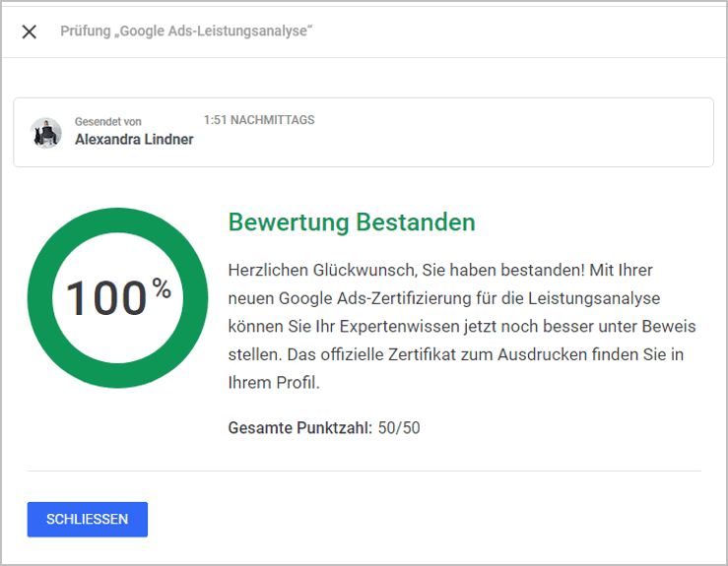Screen dimensions: 728x566
Task: Click Alexandra Lindner's profile avatar
Action: [x=46, y=133]
